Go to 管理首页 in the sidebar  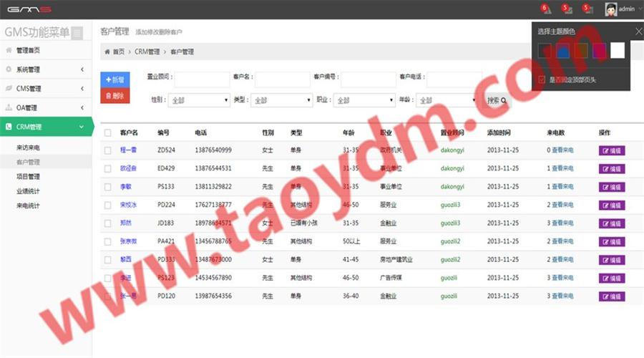click(x=28, y=50)
